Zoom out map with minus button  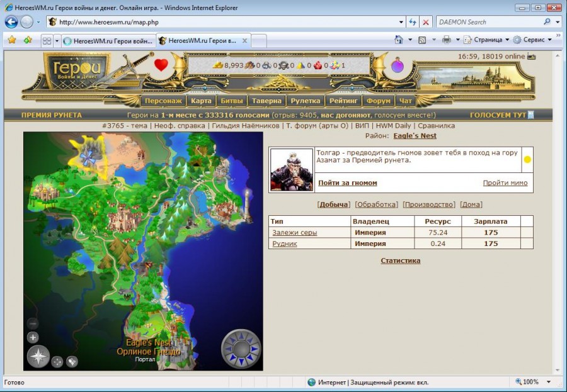tap(33, 323)
